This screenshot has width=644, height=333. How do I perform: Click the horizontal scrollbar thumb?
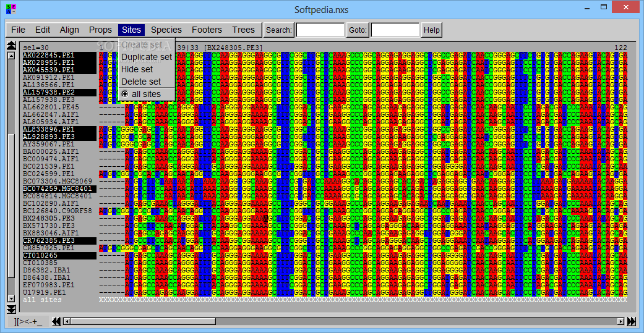[143, 321]
